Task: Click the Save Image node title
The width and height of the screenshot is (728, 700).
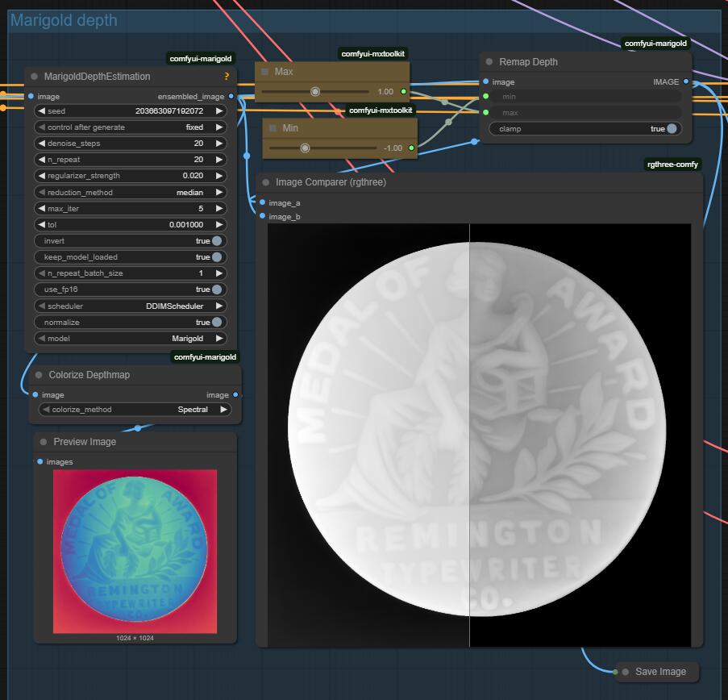Action: click(x=660, y=672)
